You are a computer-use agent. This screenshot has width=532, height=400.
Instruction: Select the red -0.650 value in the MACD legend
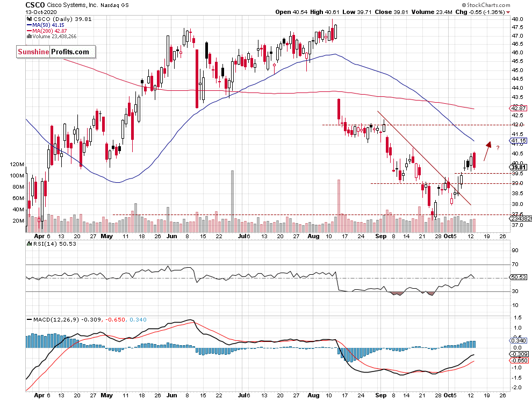pos(116,320)
